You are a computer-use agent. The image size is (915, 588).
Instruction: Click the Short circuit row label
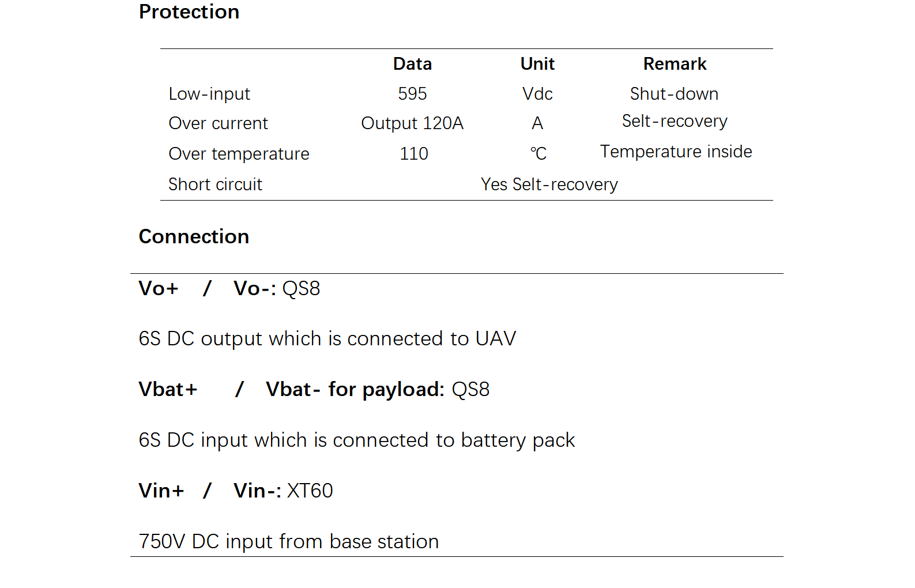(215, 184)
